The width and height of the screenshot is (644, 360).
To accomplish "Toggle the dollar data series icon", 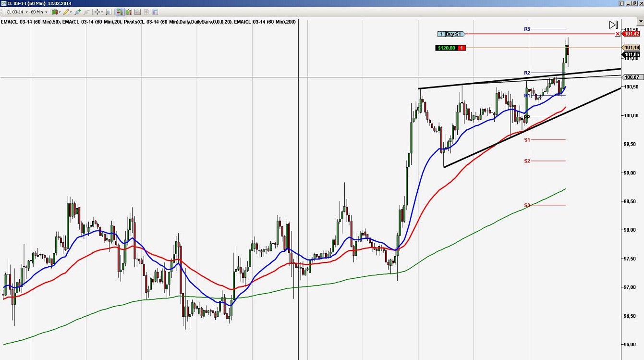I will pos(146,12).
